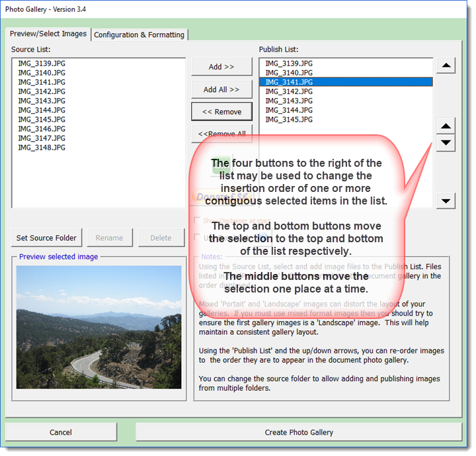Move selected image down one place
The image size is (476, 456).
point(446,143)
